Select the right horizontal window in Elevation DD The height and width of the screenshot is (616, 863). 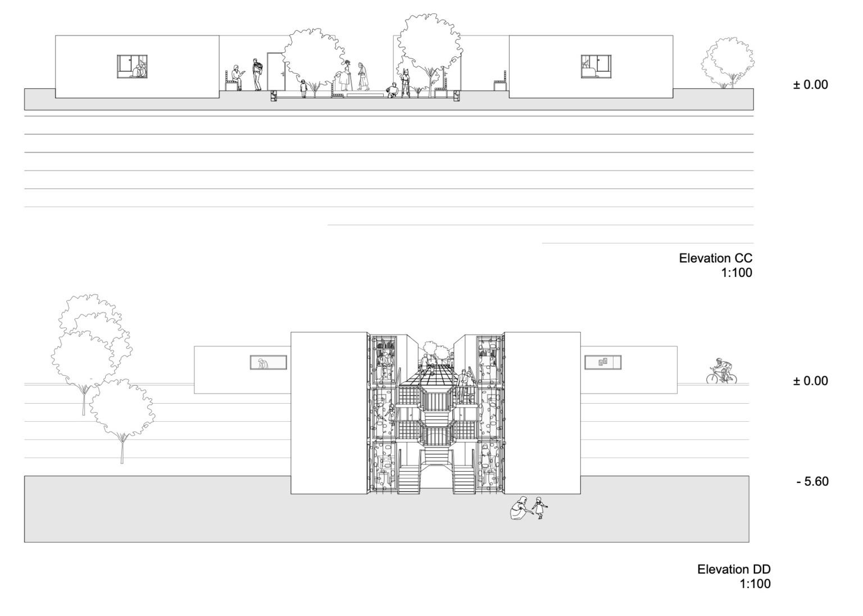pyautogui.click(x=602, y=362)
